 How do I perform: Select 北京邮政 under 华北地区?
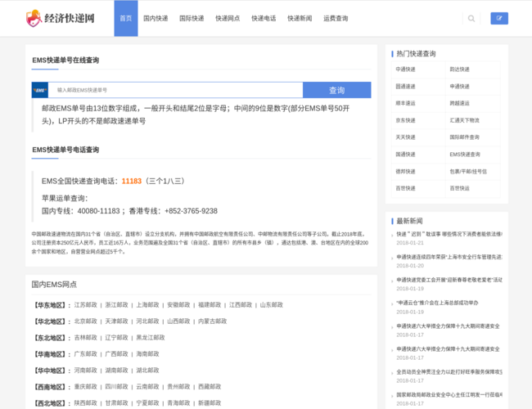(85, 321)
